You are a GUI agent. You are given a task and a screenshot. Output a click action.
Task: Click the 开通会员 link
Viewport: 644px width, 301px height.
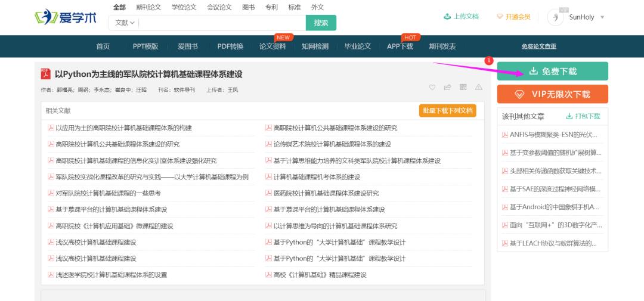point(513,17)
